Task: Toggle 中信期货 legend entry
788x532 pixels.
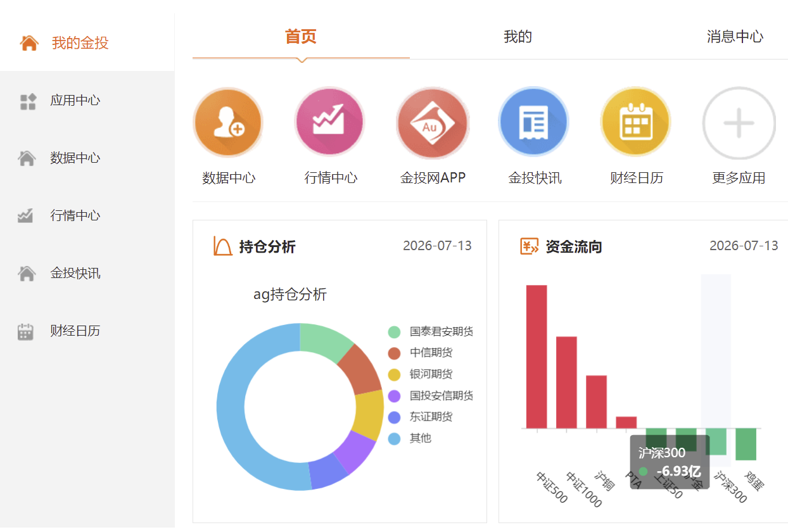Action: [x=420, y=353]
